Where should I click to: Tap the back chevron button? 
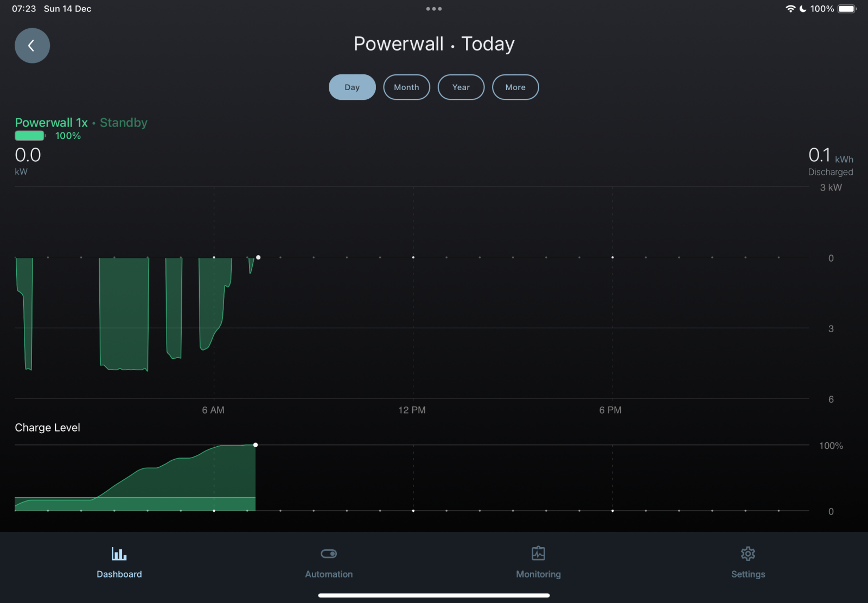point(32,46)
